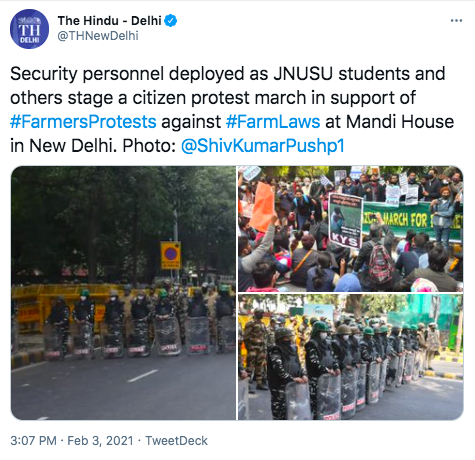Viewport: 475px width, 460px height.
Task: Follow the #FarmLaws hashtag link
Action: (273, 122)
